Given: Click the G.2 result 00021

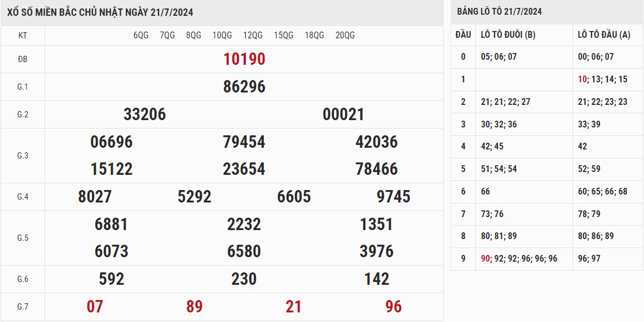Looking at the screenshot, I should (343, 114).
